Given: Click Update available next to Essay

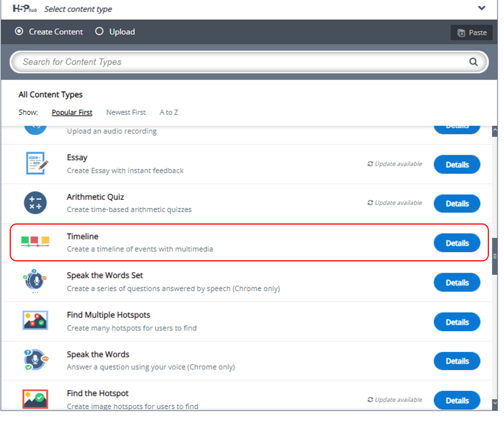Looking at the screenshot, I should [395, 164].
